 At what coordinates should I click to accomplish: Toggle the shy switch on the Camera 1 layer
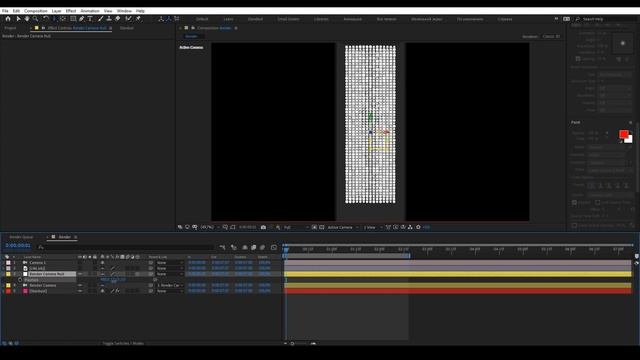pos(102,263)
